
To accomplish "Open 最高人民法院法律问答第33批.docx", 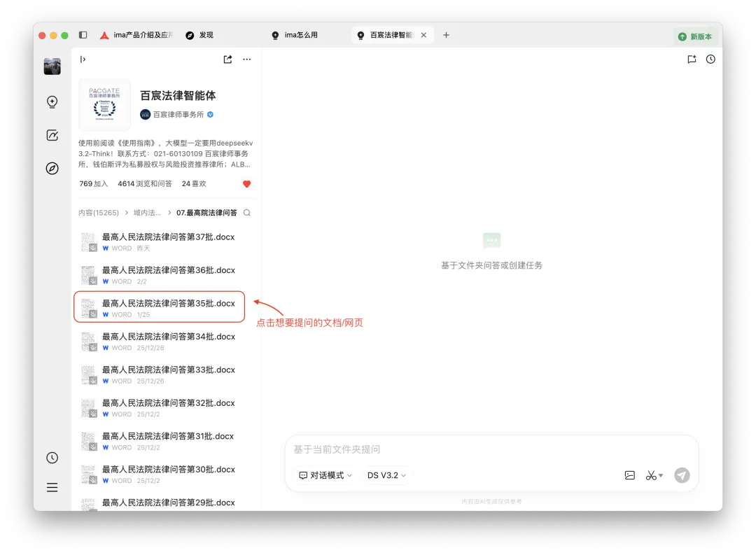I will point(166,374).
